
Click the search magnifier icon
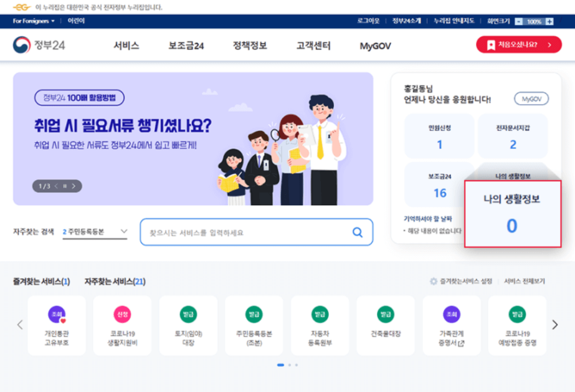[x=357, y=232]
